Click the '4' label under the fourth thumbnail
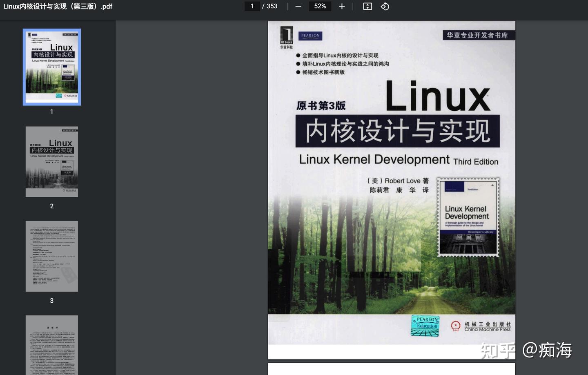 51,374
